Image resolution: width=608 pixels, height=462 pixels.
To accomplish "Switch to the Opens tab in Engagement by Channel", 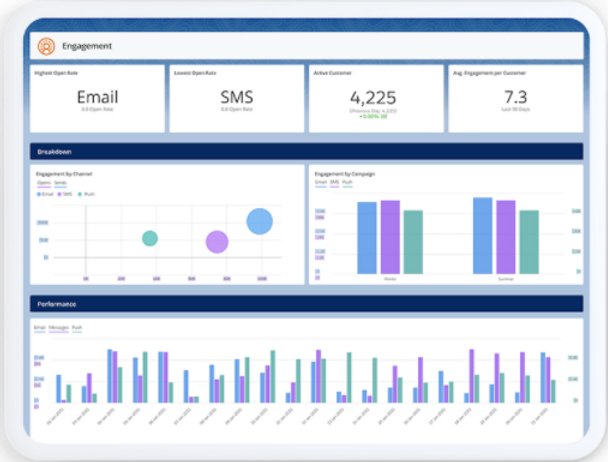I will click(43, 184).
